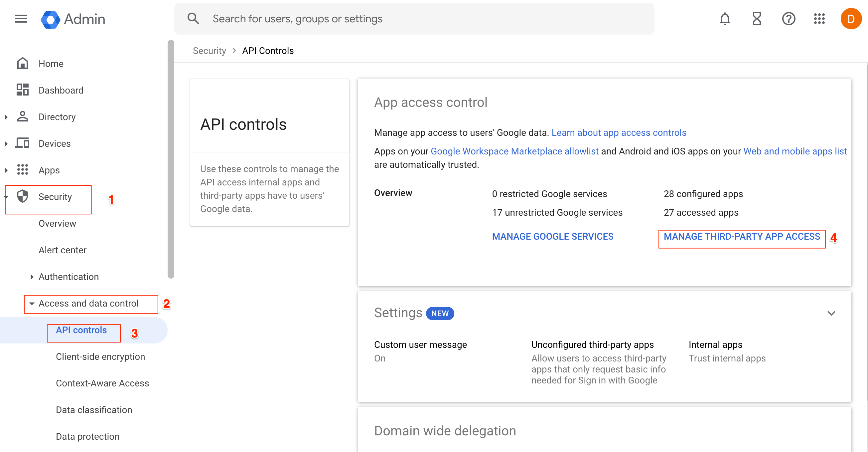Open the Google apps grid icon

pos(819,19)
